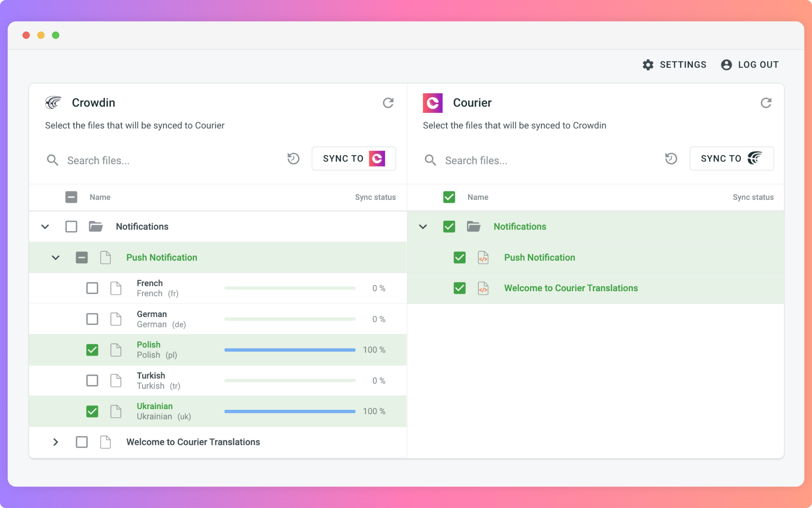
Task: Refresh the Crowdin file list
Action: pos(388,103)
